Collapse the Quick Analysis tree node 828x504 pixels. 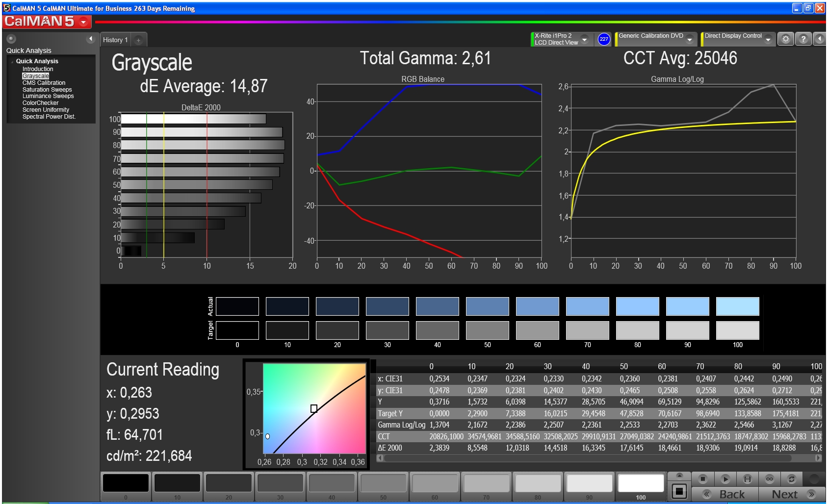[12, 62]
